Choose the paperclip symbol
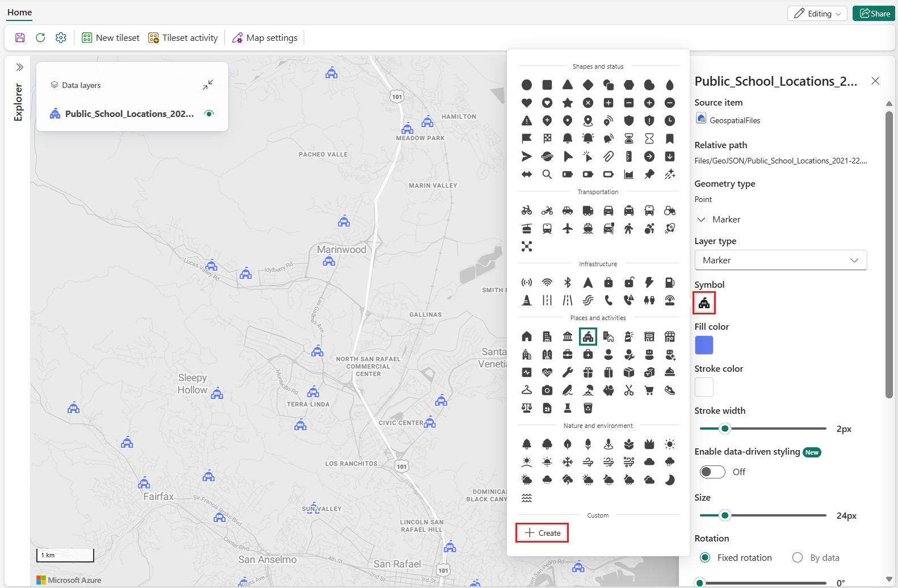This screenshot has width=898, height=588. click(x=609, y=157)
